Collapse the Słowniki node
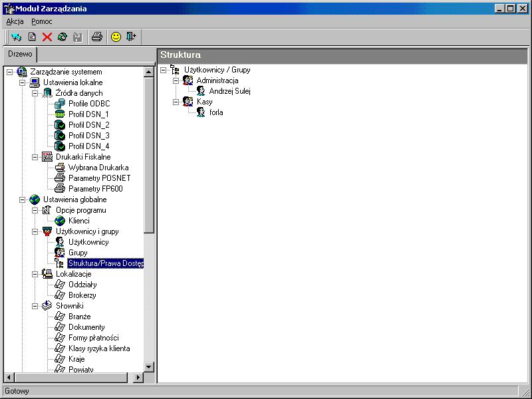This screenshot has height=399, width=532. (35, 306)
